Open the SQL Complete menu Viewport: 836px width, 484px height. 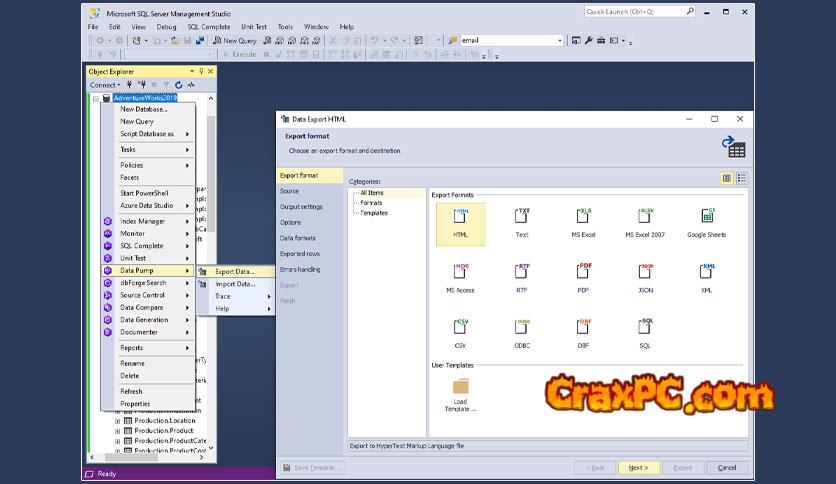pyautogui.click(x=209, y=27)
